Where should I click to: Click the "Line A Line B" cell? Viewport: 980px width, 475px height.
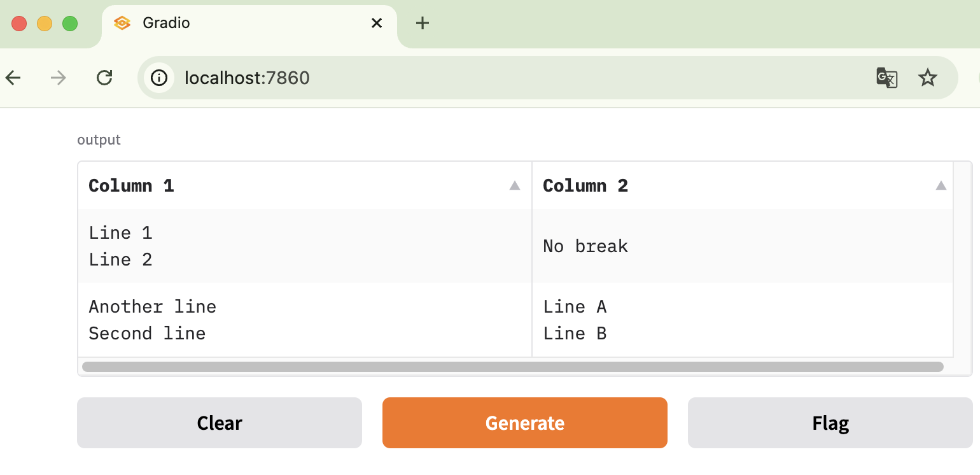742,320
